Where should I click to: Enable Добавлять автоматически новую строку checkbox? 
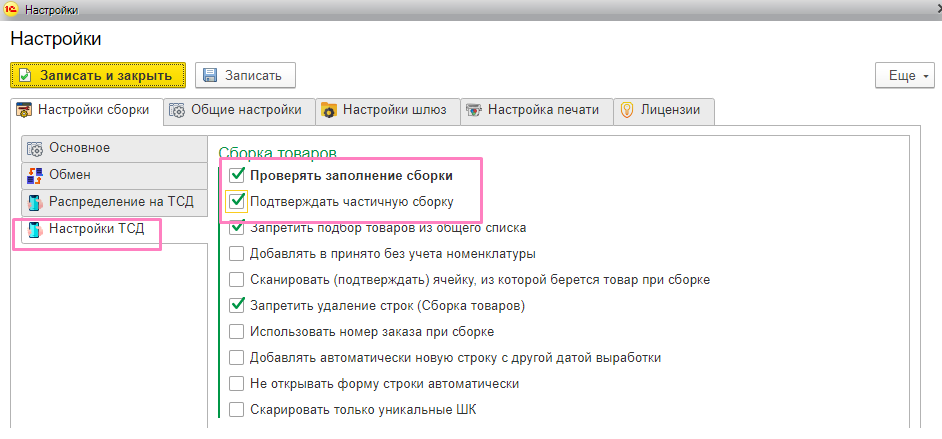237,358
